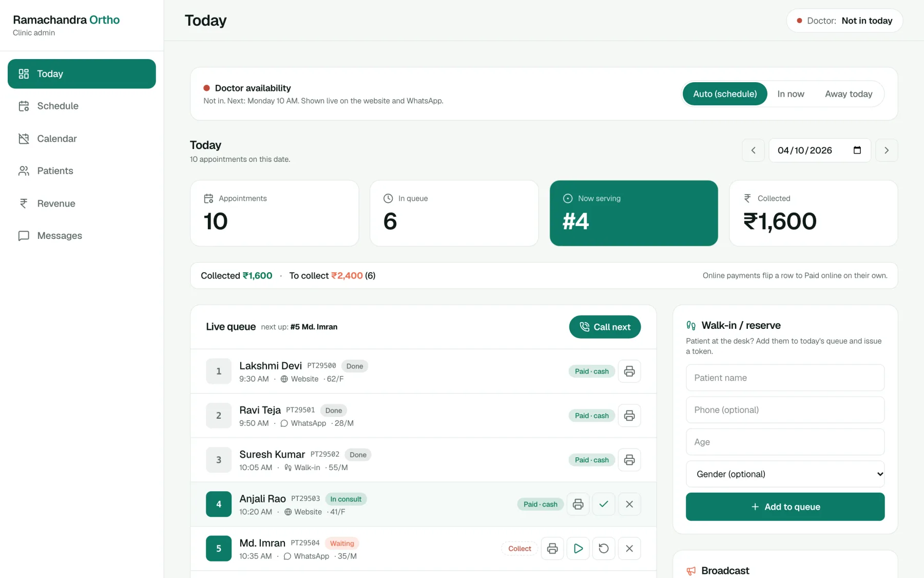Print token for Anjali Rao
Image resolution: width=924 pixels, height=578 pixels.
coord(578,504)
